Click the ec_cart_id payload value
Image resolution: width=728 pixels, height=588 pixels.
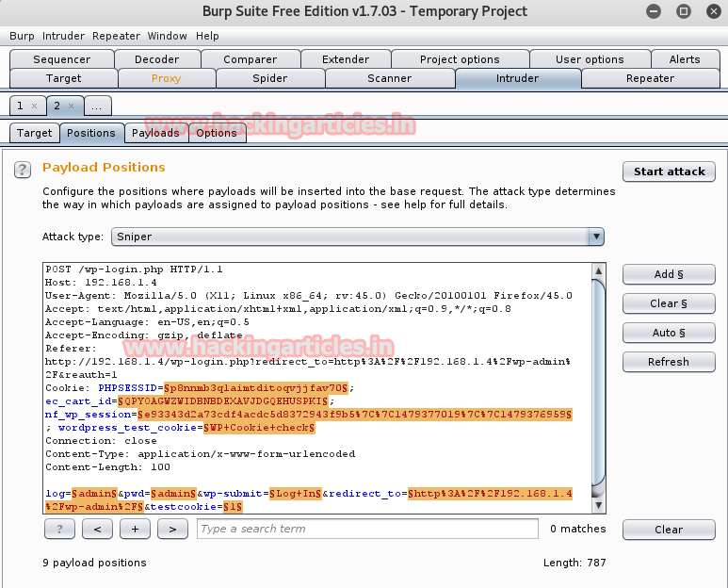pyautogui.click(x=223, y=401)
